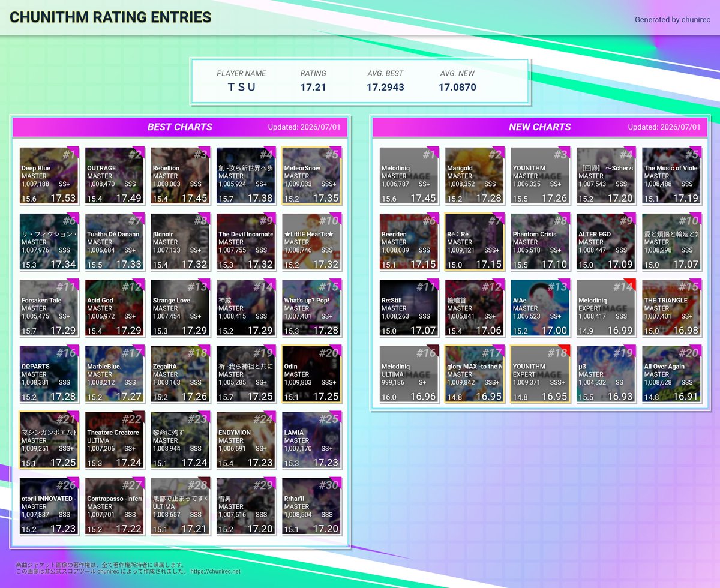Viewport: 720px width, 588px height.
Task: Select the Deep Blue chart card
Action: coord(49,176)
